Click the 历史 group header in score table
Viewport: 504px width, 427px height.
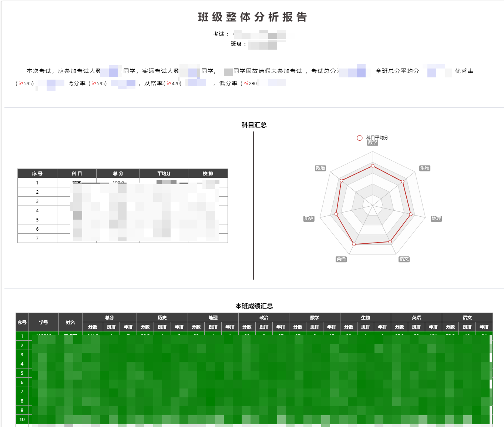tap(162, 317)
